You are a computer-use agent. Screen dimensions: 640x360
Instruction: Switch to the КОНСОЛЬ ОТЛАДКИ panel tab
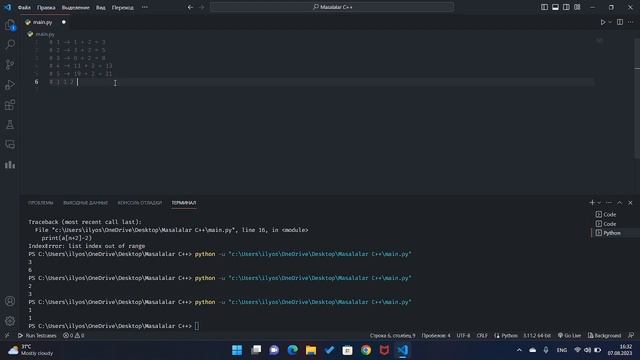point(140,203)
